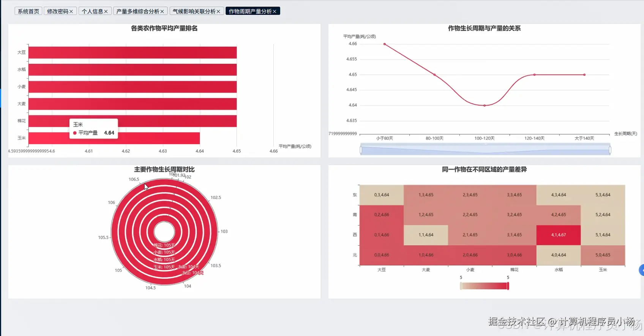Close the 气候影响关联分析 tab via ×
644x336 pixels.
pyautogui.click(x=218, y=11)
